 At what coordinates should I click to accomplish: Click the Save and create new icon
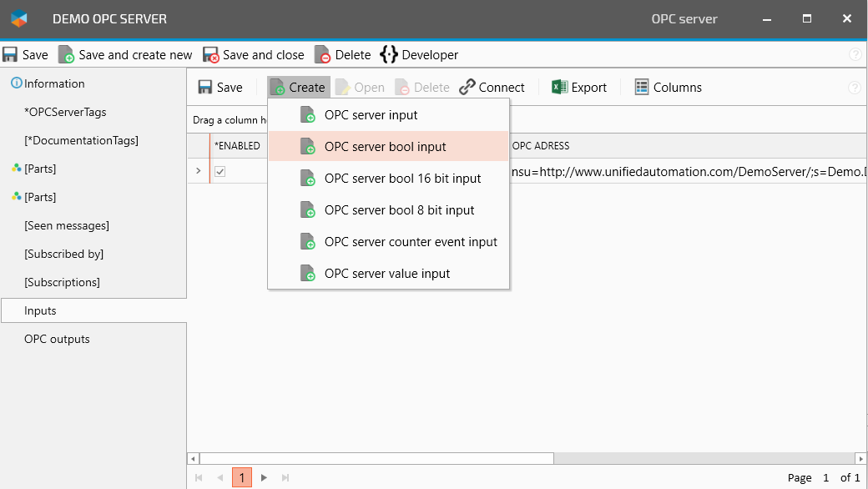[66, 55]
